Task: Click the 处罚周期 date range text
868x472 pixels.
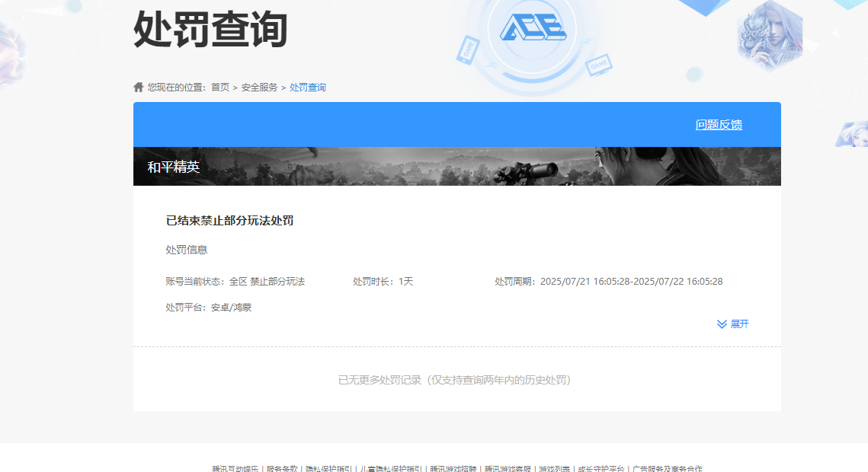Action: pyautogui.click(x=608, y=282)
